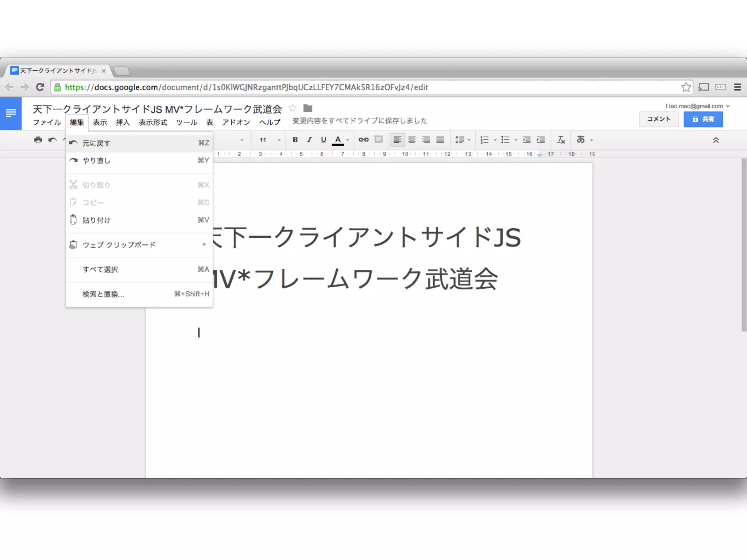Click the browser address bar URL
The image size is (747, 560).
point(246,87)
